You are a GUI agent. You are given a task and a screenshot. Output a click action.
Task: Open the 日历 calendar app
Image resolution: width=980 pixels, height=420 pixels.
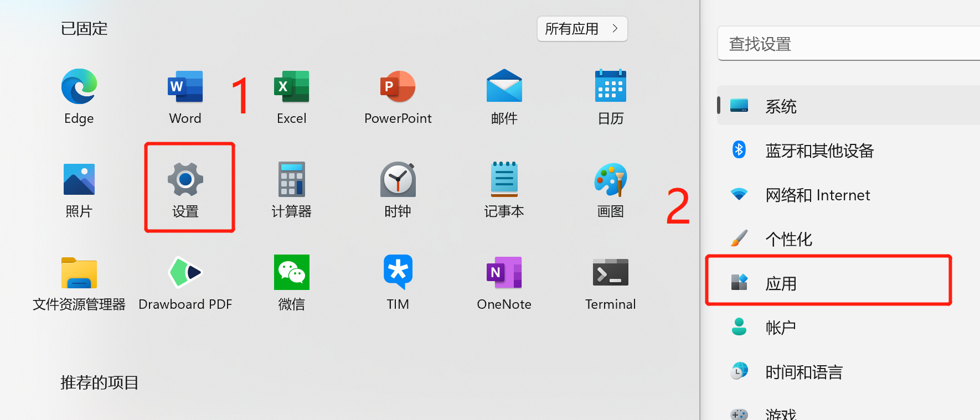[x=611, y=86]
